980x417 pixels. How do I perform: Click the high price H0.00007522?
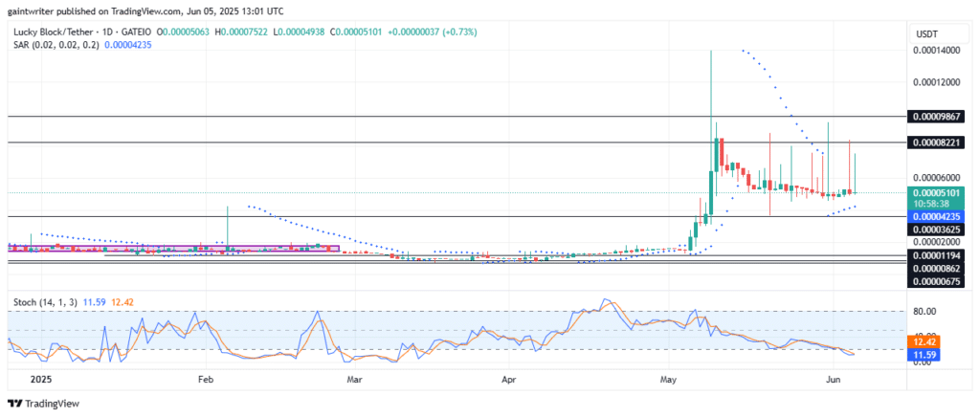click(241, 32)
